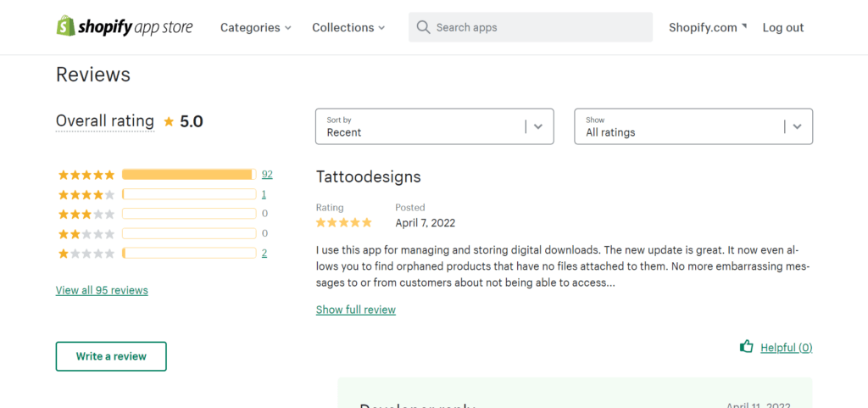Click the search magnifier icon
Image resolution: width=868 pixels, height=408 pixels.
pyautogui.click(x=423, y=27)
